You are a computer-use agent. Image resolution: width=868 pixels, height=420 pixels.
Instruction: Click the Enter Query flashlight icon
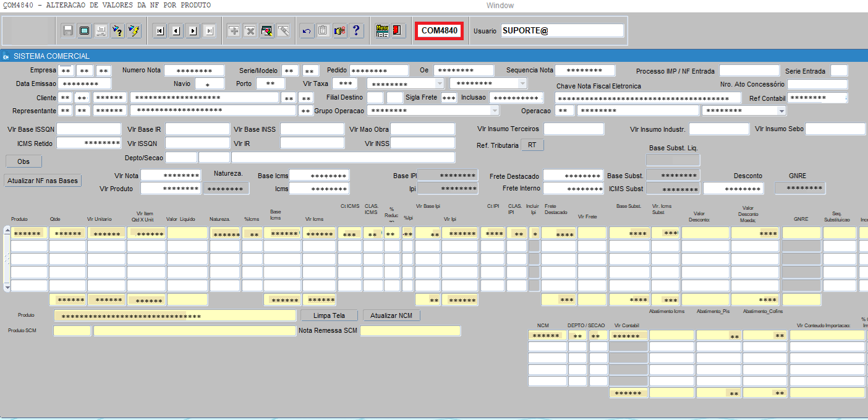pos(118,31)
